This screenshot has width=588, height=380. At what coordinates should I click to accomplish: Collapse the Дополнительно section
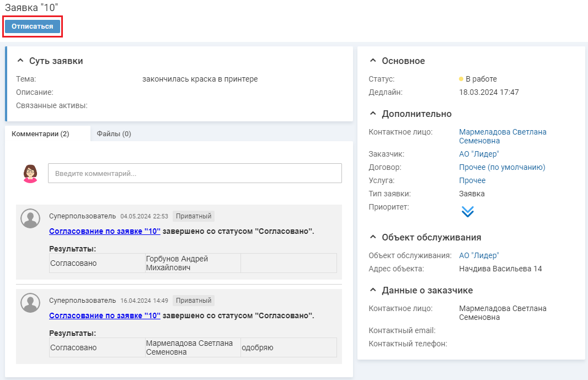(373, 114)
